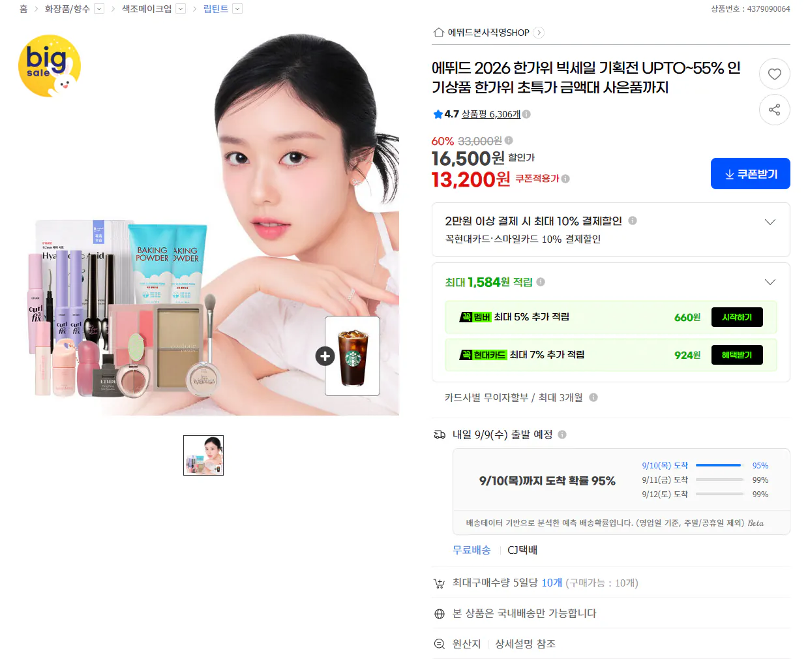808x672 pixels.
Task: Click the share icon button
Action: pyautogui.click(x=774, y=110)
